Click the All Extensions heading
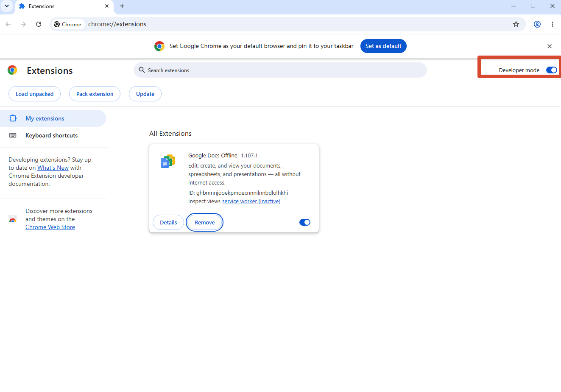Image resolution: width=561 pixels, height=392 pixels. tap(170, 133)
